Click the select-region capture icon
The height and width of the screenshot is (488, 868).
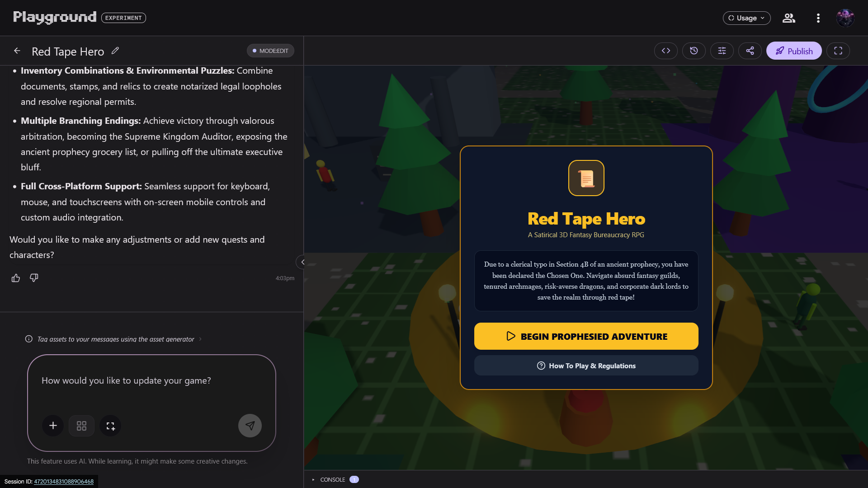pos(110,426)
